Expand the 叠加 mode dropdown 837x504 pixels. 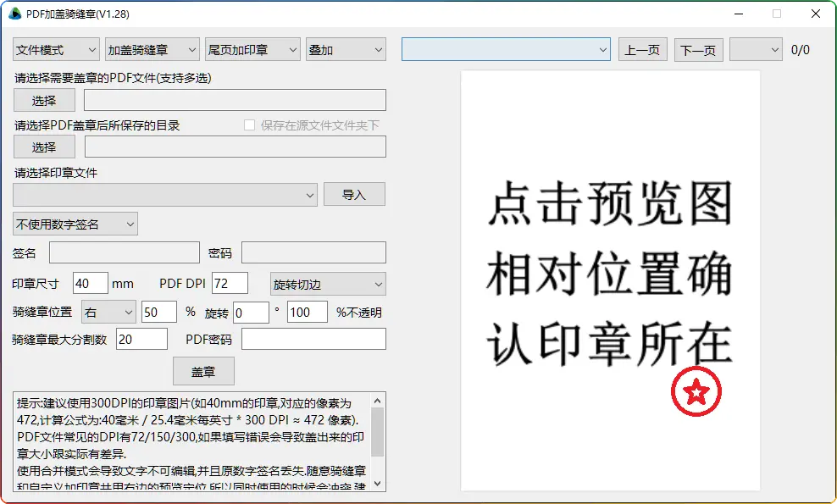click(346, 50)
